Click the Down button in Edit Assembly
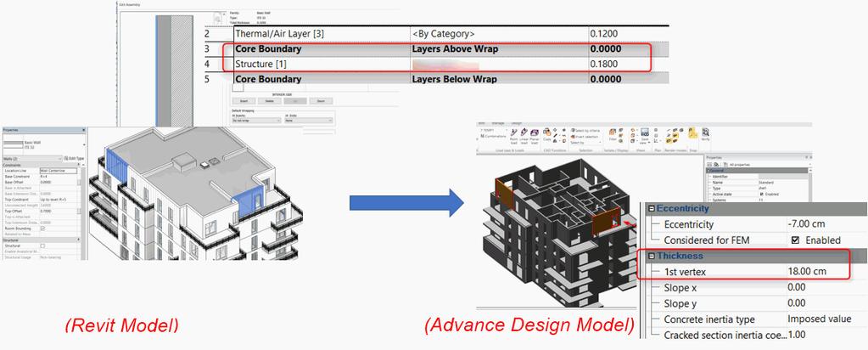 coord(321,101)
